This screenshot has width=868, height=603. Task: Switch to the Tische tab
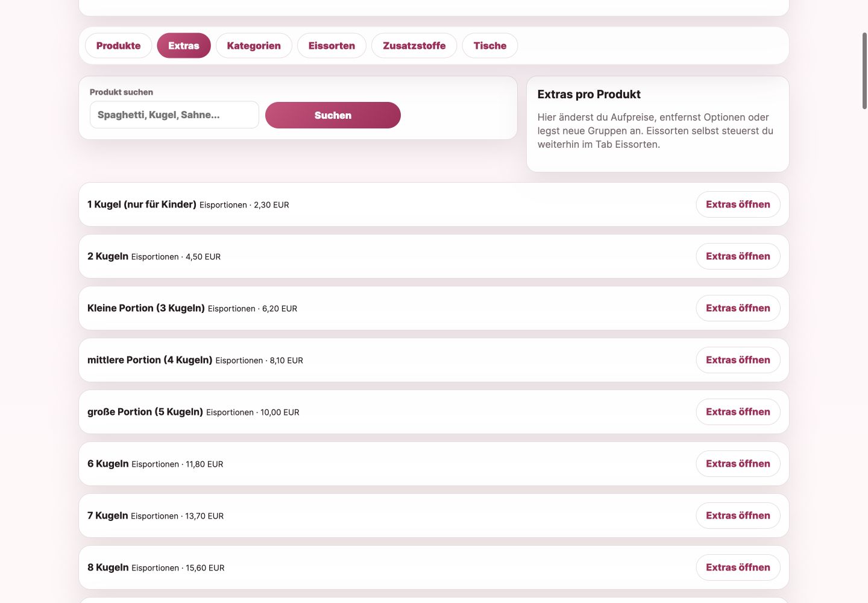tap(490, 46)
